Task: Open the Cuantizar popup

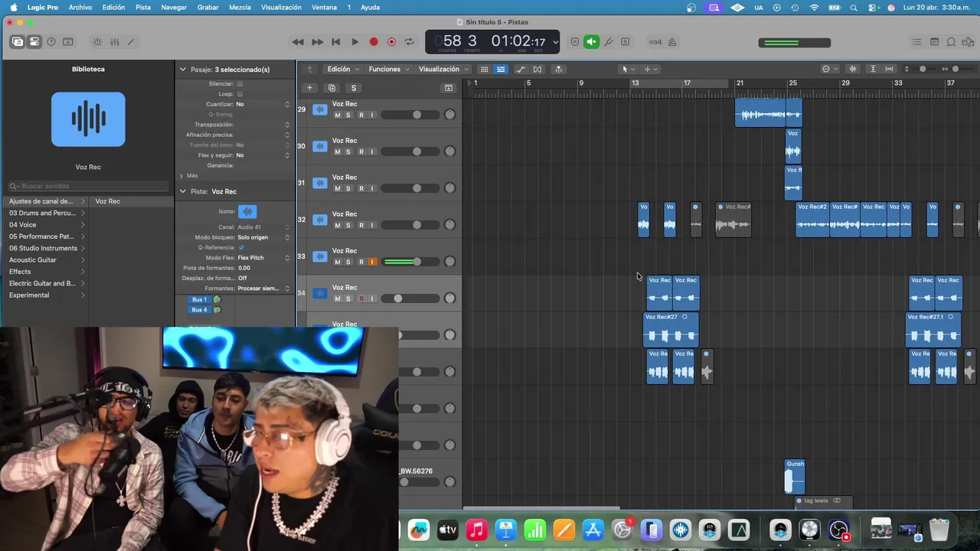Action: coord(263,104)
